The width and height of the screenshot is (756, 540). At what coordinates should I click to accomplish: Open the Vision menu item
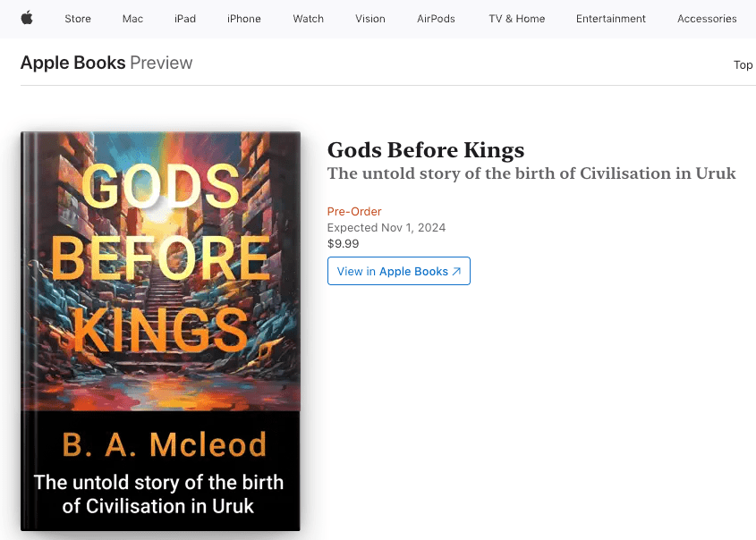tap(370, 19)
